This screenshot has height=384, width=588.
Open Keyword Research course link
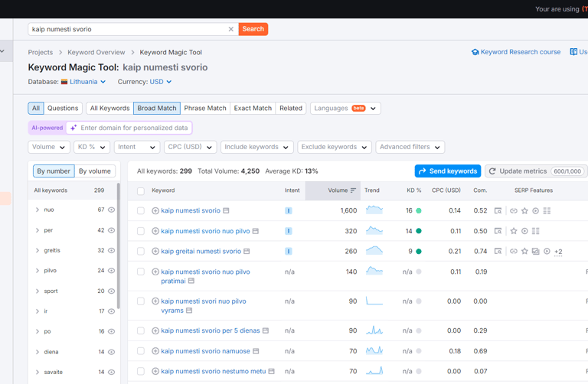516,52
